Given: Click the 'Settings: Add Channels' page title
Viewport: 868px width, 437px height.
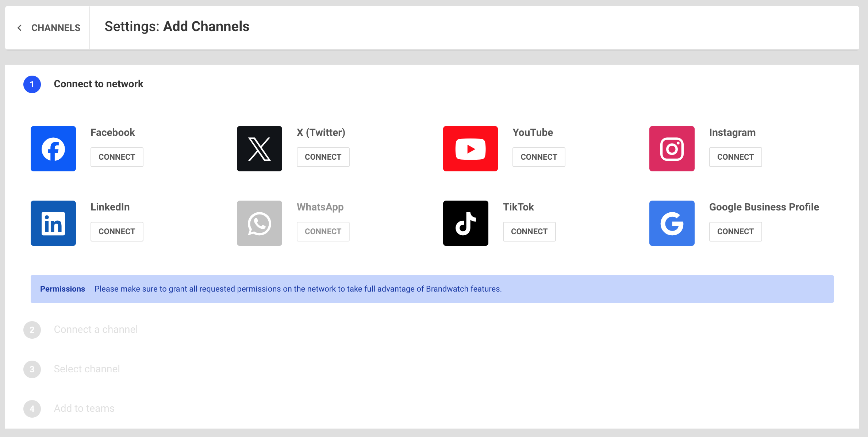Looking at the screenshot, I should (177, 27).
